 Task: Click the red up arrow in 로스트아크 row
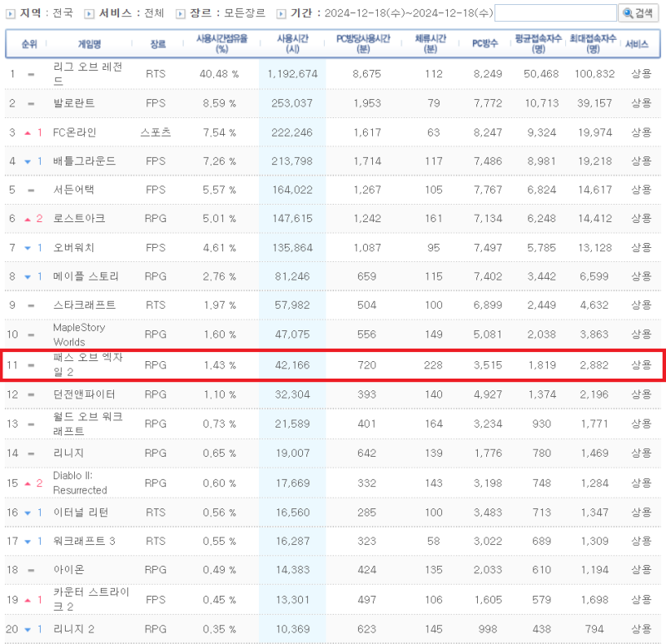click(27, 219)
